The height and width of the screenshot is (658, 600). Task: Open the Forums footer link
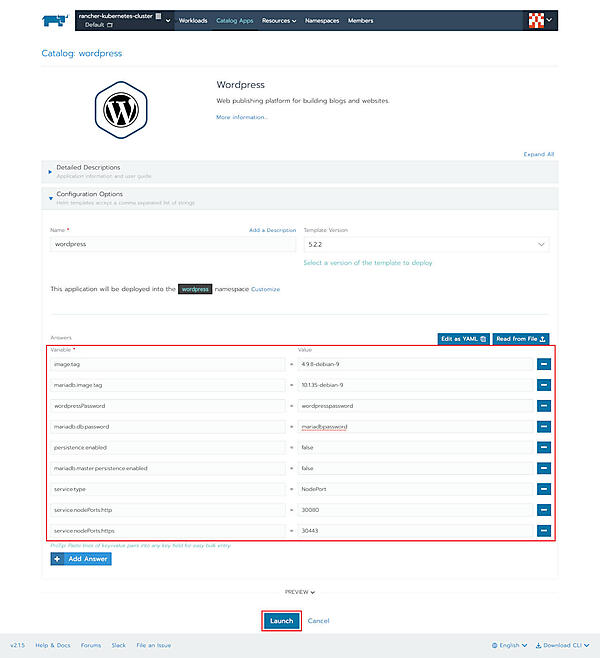91,645
